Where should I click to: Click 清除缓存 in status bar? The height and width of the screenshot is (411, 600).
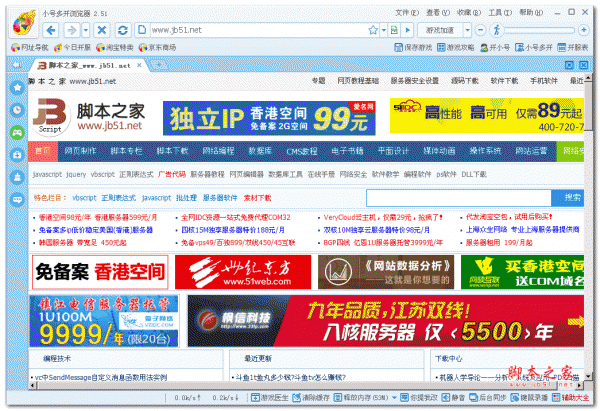click(311, 398)
